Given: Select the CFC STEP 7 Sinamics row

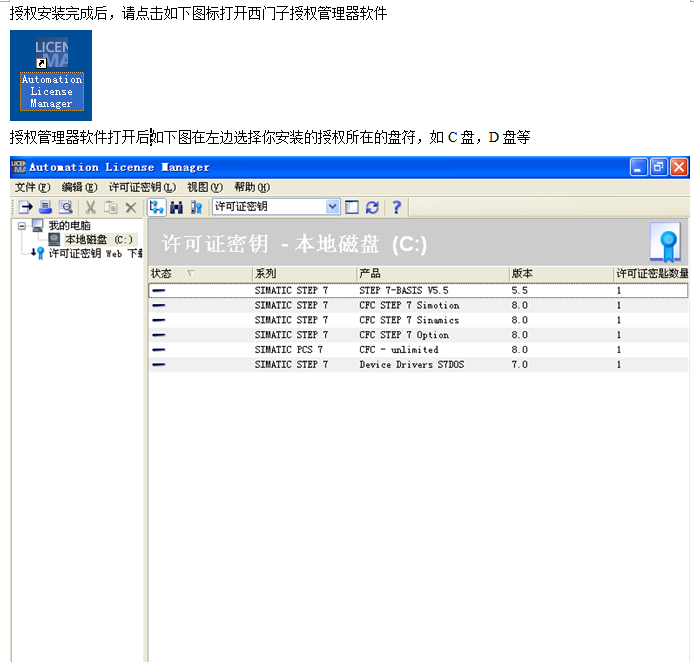Looking at the screenshot, I should click(418, 320).
